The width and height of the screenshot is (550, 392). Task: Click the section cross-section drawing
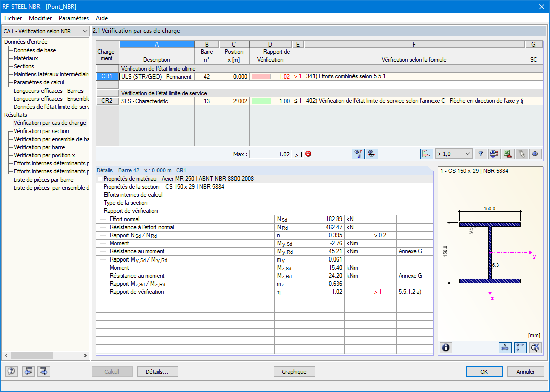(x=490, y=252)
